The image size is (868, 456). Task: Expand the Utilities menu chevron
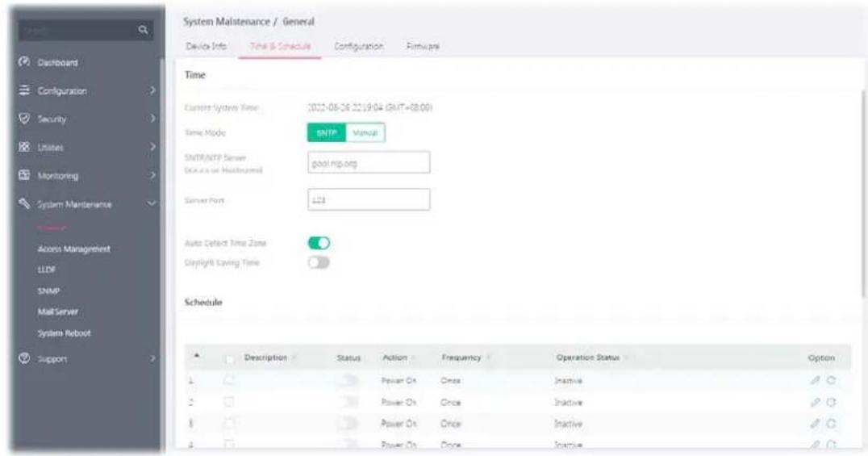[152, 148]
